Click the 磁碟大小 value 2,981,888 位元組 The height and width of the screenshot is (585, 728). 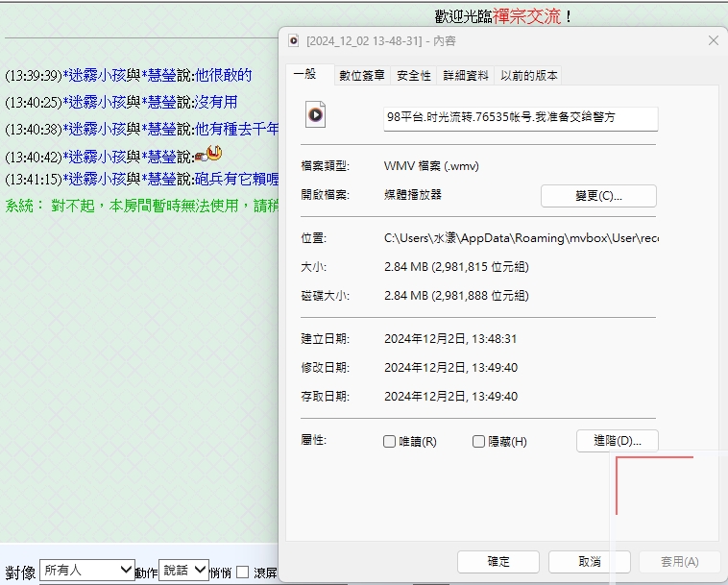tap(456, 296)
